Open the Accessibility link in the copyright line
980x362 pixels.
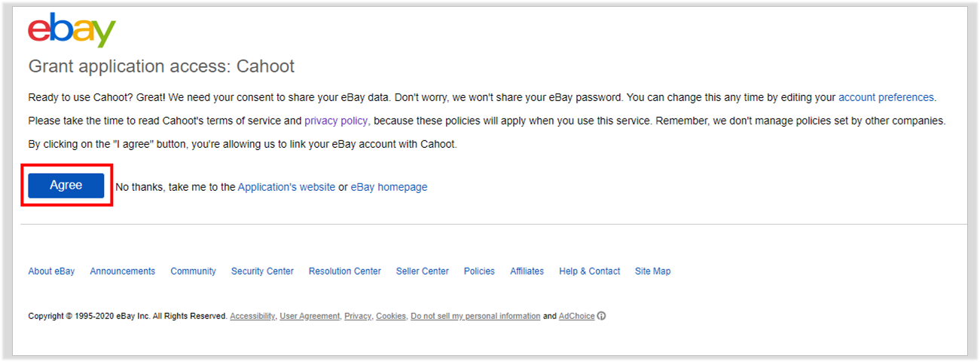pos(252,317)
